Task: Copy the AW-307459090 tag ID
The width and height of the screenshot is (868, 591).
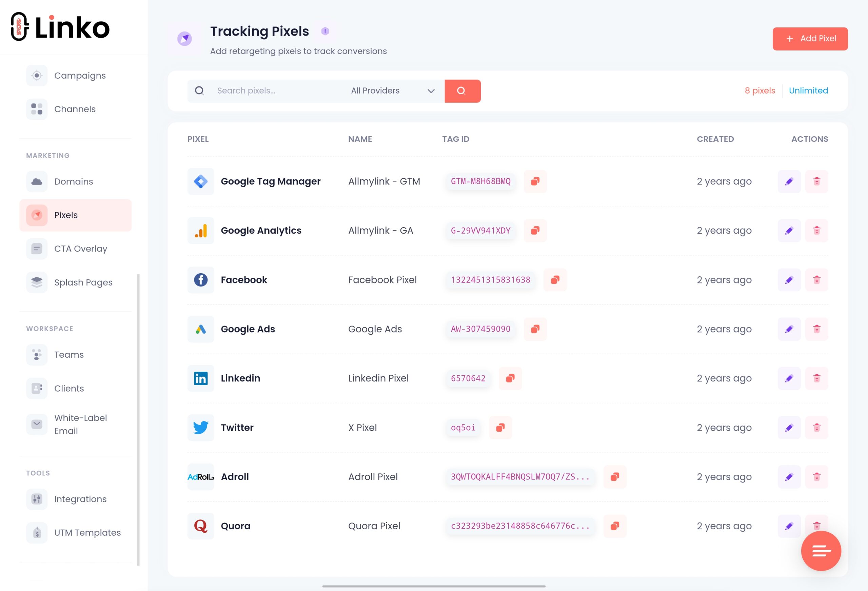Action: pyautogui.click(x=535, y=329)
